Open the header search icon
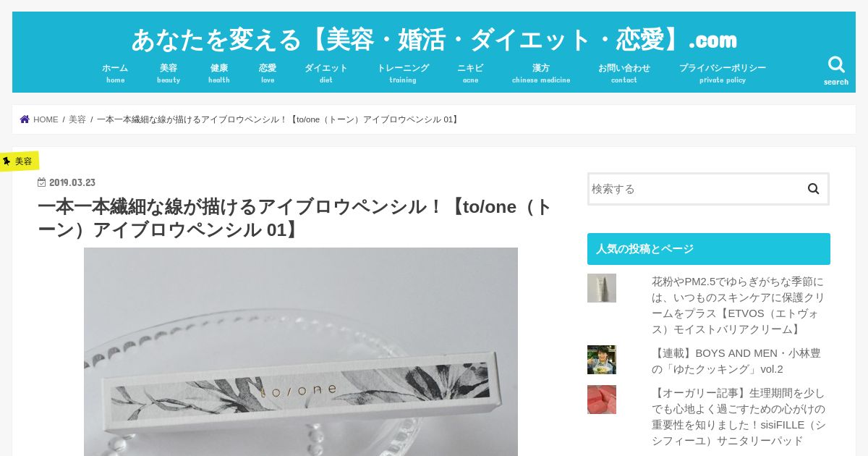The height and width of the screenshot is (456, 868). click(836, 70)
